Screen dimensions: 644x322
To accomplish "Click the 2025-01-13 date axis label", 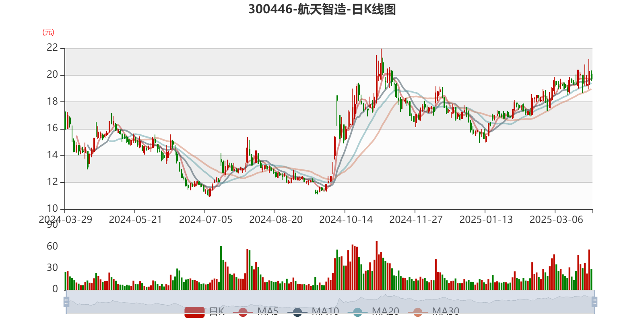I will coord(486,220).
